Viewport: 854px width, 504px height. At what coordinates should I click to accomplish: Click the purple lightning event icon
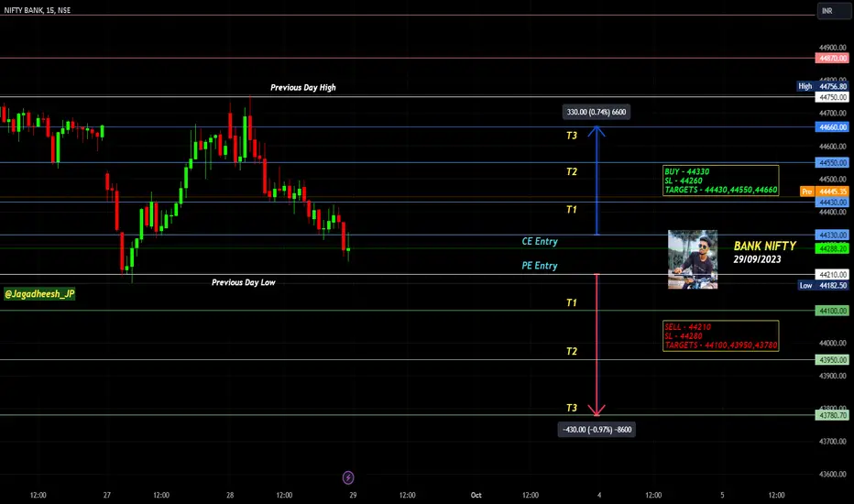click(x=348, y=477)
